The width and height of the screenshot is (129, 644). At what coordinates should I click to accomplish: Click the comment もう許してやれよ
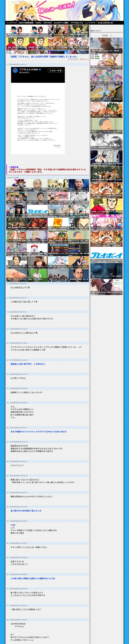pyautogui.click(x=18, y=378)
